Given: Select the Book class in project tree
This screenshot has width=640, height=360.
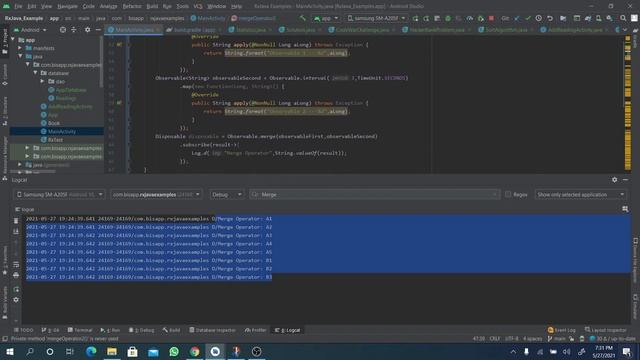Looking at the screenshot, I should [53, 123].
